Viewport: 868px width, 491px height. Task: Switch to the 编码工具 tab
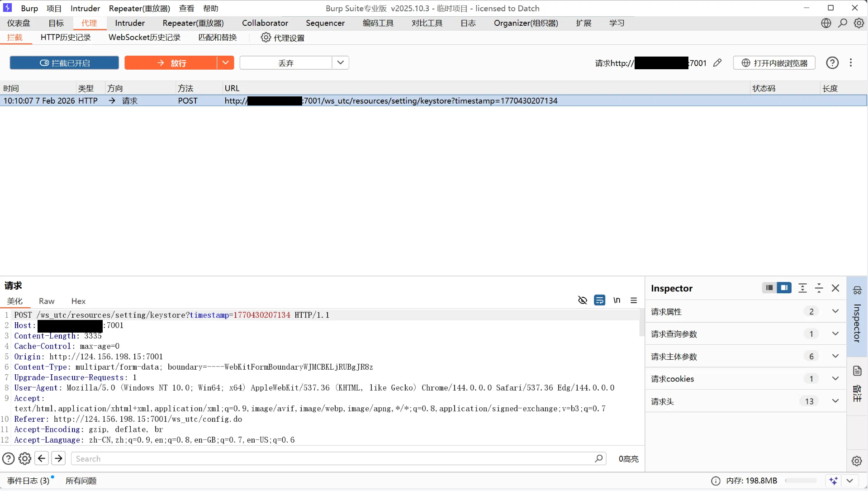378,23
